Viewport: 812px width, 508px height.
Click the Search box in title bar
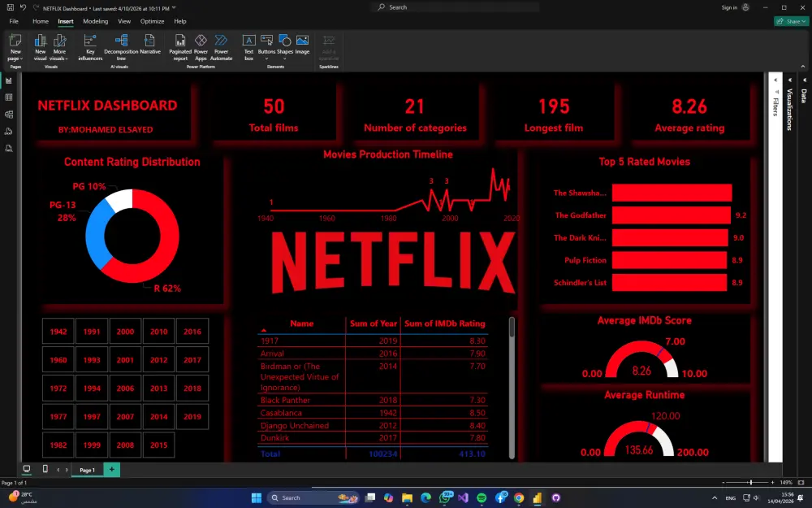(456, 7)
